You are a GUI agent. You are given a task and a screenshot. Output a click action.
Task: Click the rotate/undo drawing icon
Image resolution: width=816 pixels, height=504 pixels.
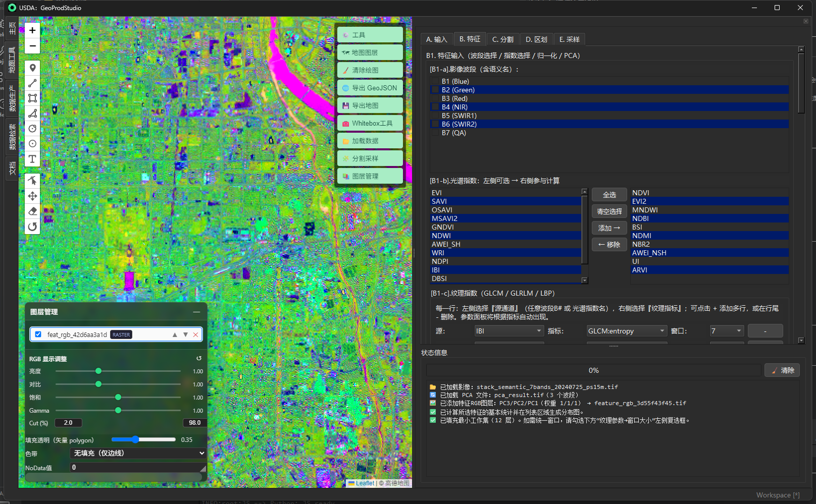point(32,226)
